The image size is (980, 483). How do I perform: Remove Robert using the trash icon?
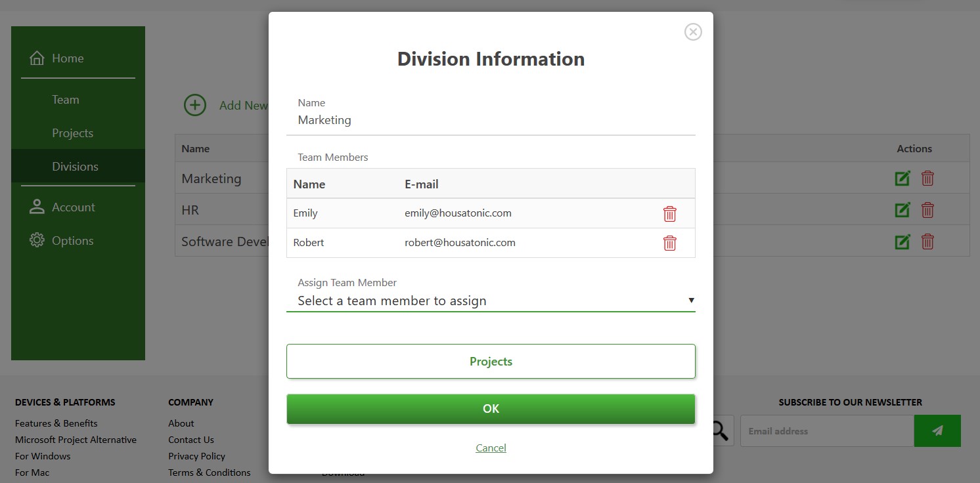click(669, 243)
